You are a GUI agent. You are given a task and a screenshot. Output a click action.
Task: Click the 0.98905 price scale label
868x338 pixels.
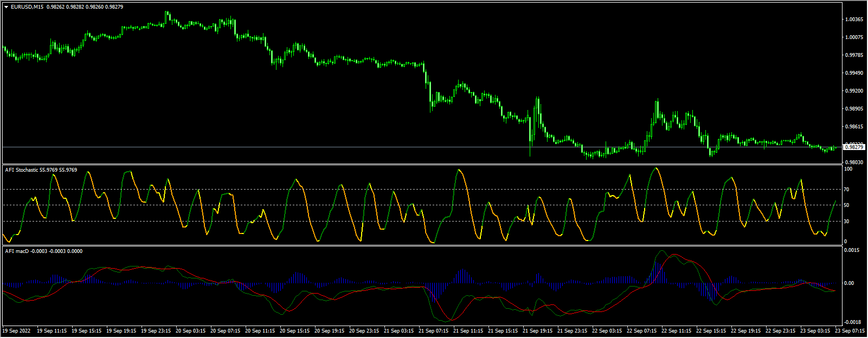coord(854,109)
